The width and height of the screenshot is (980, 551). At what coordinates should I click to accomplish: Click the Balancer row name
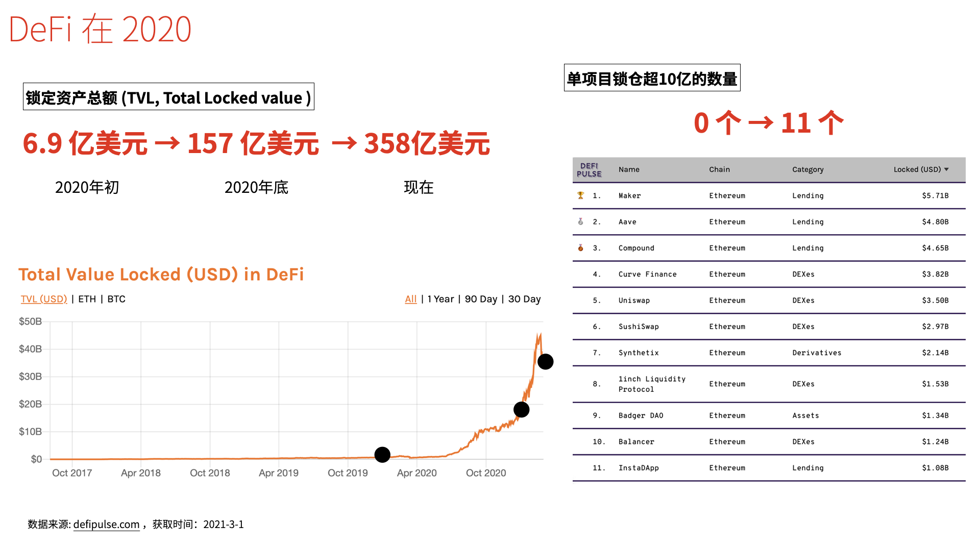[x=636, y=442]
